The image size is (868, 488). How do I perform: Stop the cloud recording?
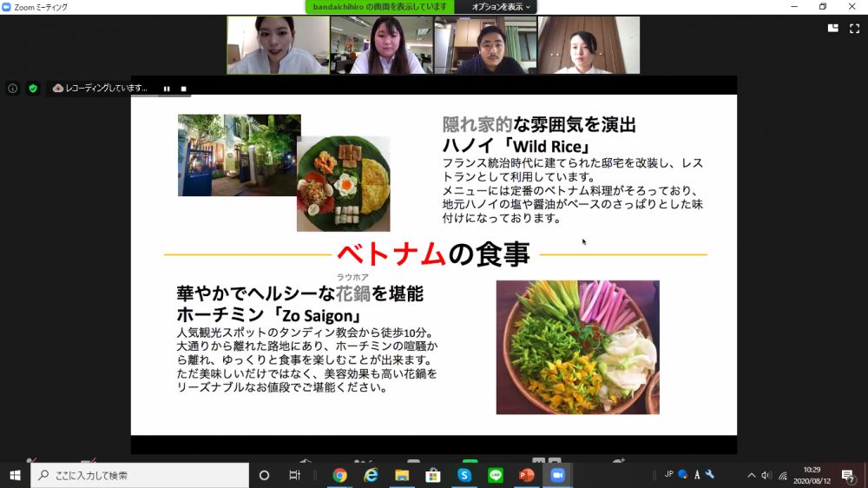tap(184, 89)
